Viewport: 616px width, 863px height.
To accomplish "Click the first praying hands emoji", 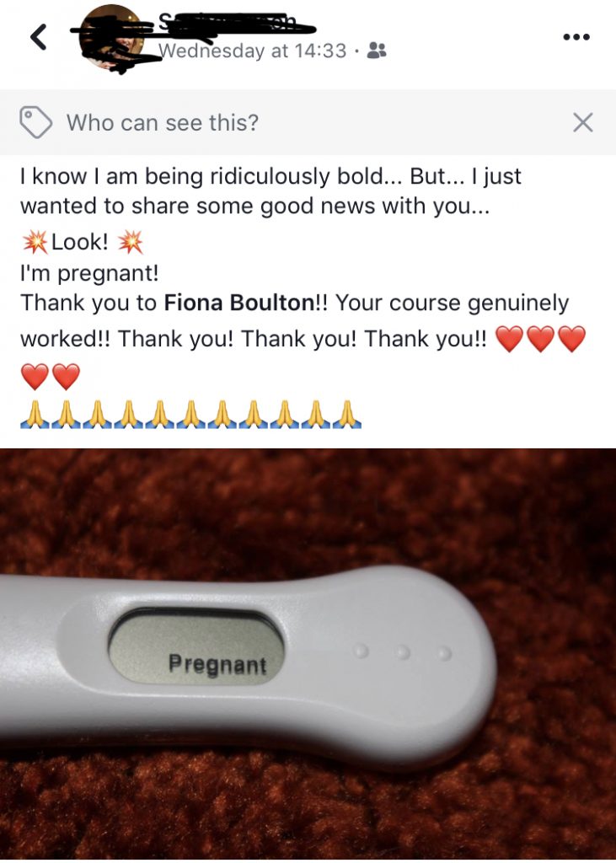I will click(x=35, y=415).
